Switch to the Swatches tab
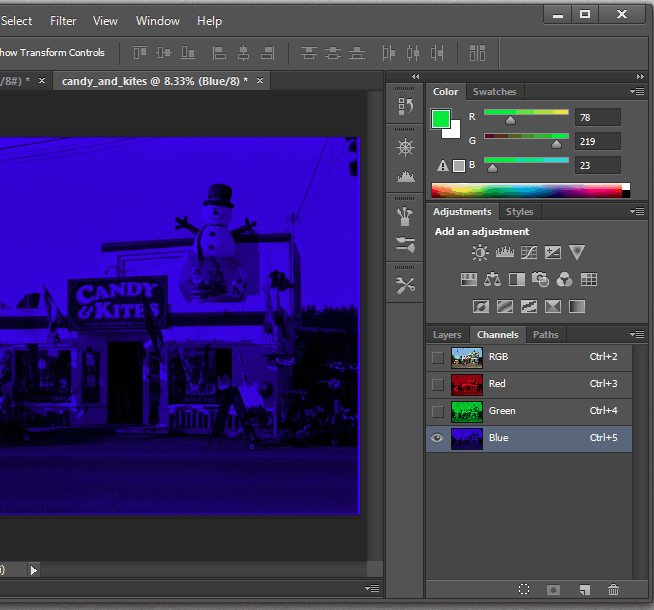This screenshot has height=610, width=654. (494, 92)
